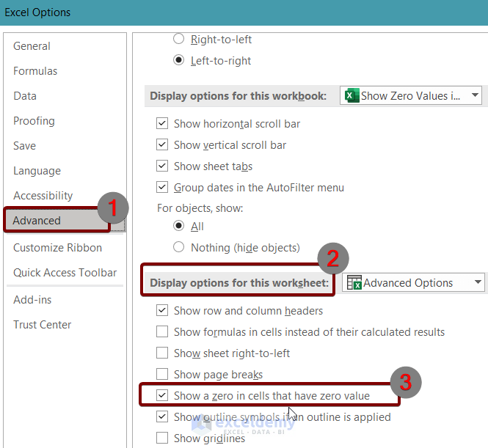Screen dimensions: 488x448
Task: Click the For objects, show label
Action: tap(200, 208)
